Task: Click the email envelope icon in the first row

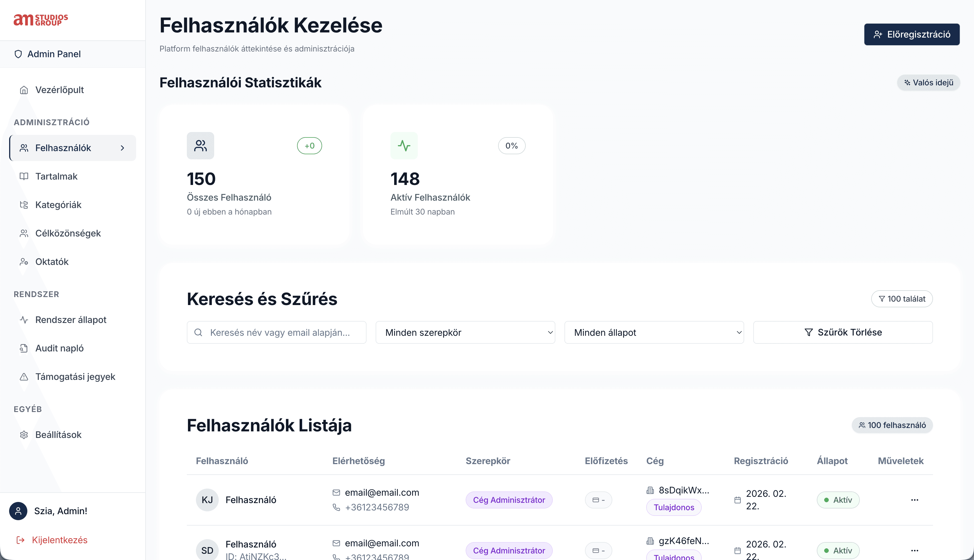Action: coord(336,493)
